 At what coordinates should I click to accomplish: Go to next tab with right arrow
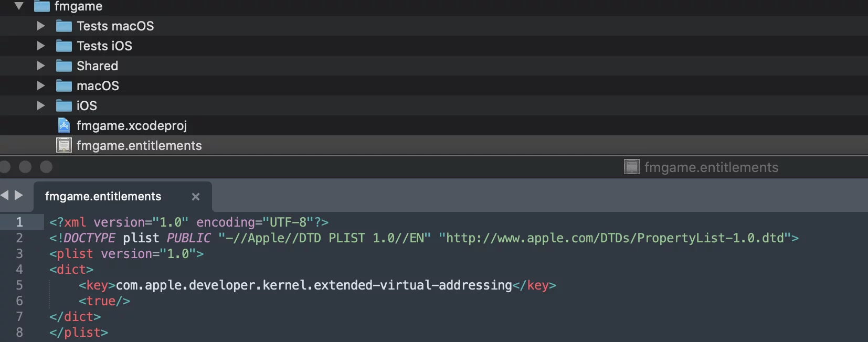click(x=19, y=196)
